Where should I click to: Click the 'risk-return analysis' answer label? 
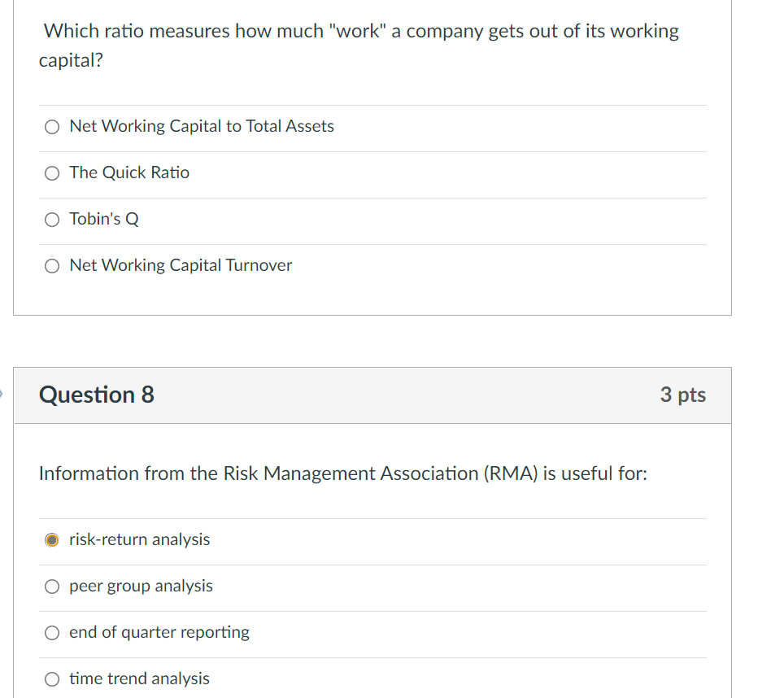[x=139, y=539]
